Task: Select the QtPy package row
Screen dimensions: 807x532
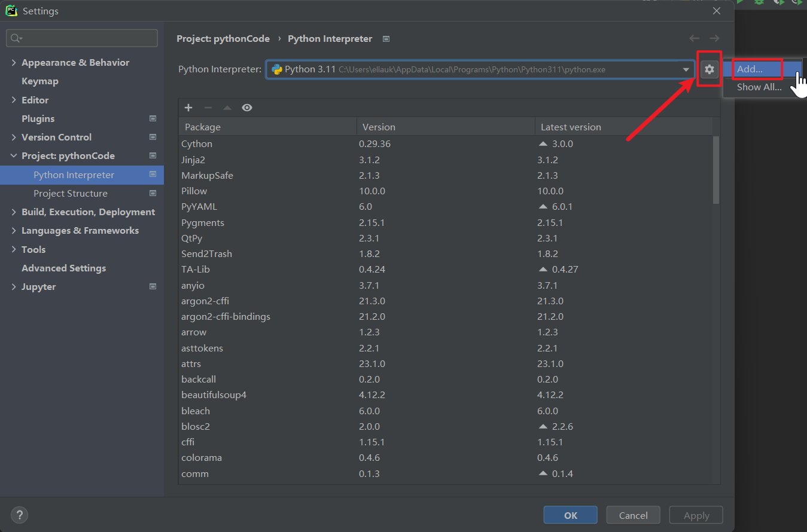Action: (x=446, y=238)
